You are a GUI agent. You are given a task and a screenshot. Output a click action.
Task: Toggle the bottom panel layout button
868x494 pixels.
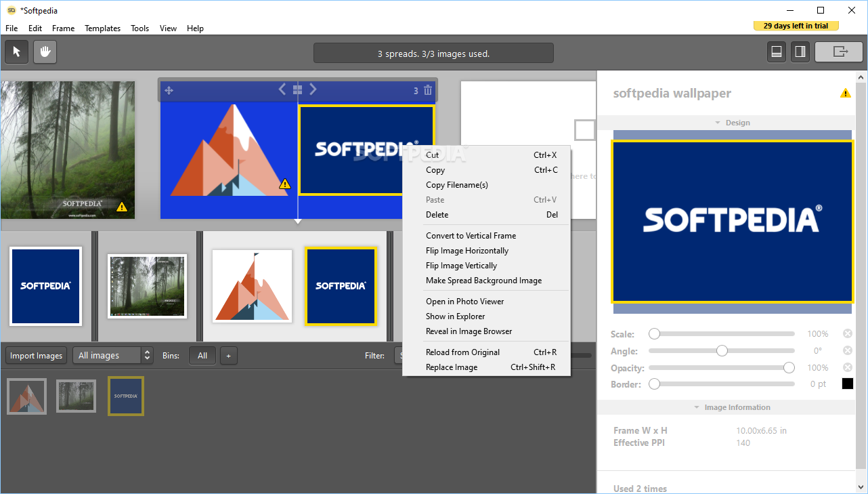777,52
